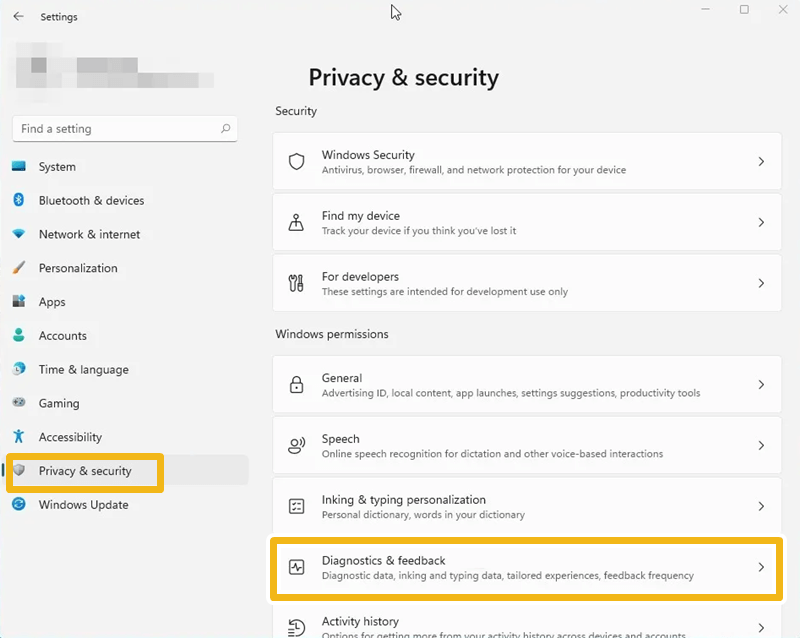Expand the Speech settings chevron
Viewport: 800px width, 638px height.
(761, 445)
